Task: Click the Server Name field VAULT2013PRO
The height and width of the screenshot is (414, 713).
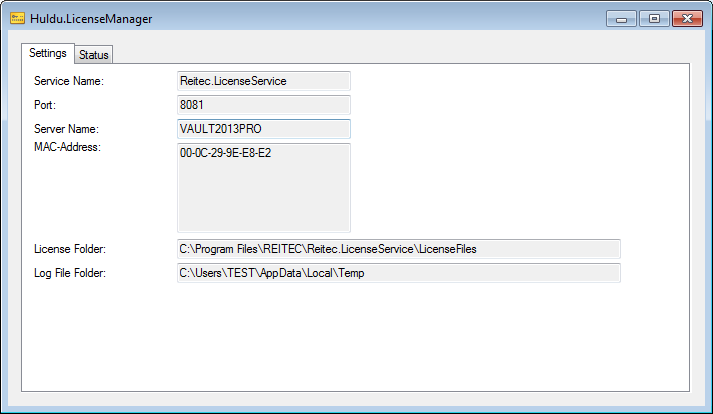Action: click(x=263, y=129)
